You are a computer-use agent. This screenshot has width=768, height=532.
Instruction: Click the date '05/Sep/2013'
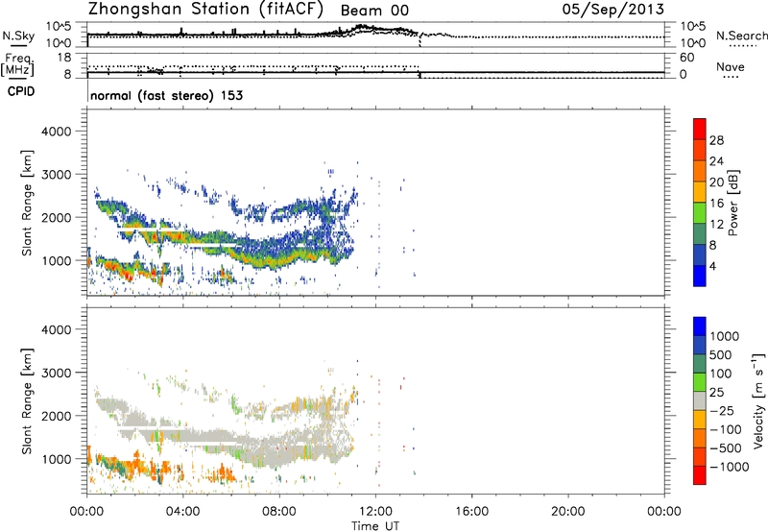[613, 10]
